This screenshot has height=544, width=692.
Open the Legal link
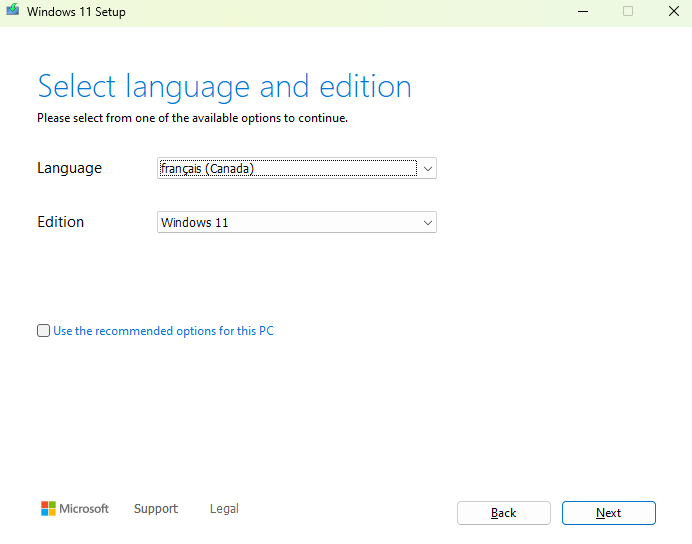pos(224,509)
